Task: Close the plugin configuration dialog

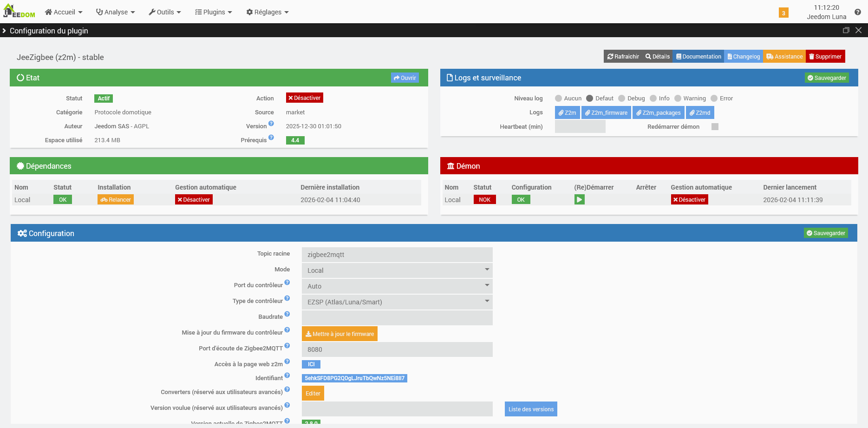Action: click(858, 30)
